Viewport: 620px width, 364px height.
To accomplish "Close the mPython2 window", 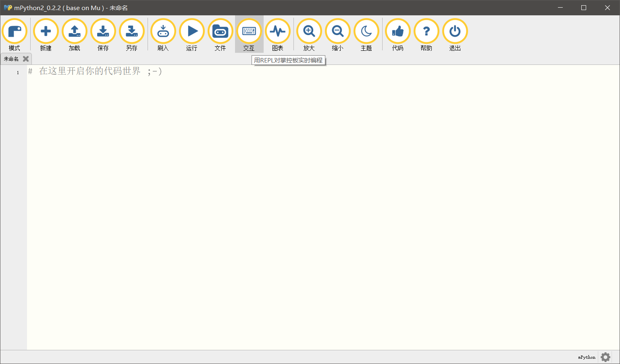I will [x=608, y=8].
